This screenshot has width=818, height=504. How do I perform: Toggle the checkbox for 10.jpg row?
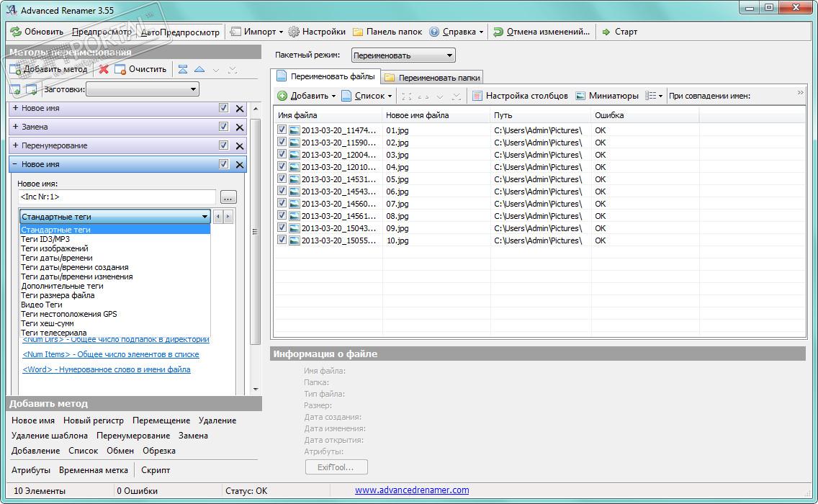(282, 240)
